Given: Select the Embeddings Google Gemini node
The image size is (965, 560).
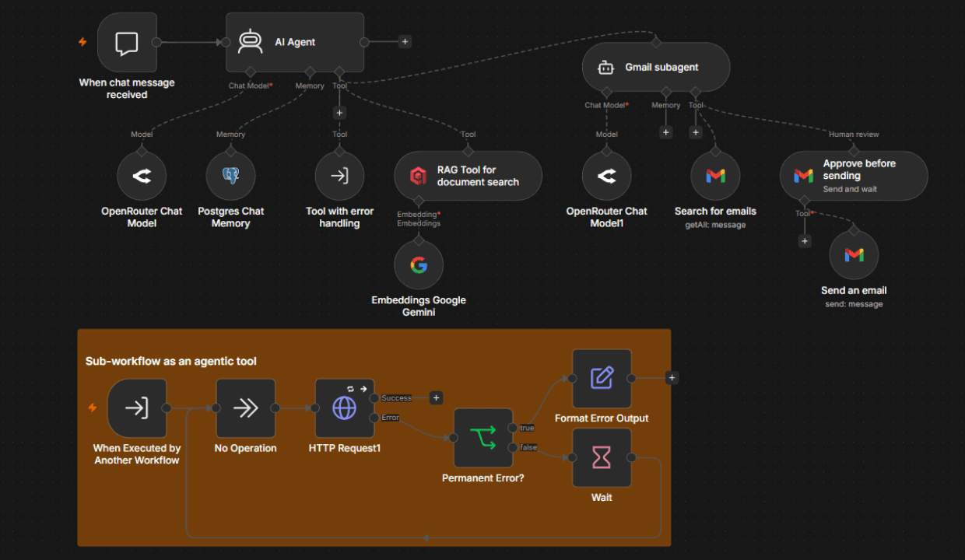Looking at the screenshot, I should tap(419, 265).
